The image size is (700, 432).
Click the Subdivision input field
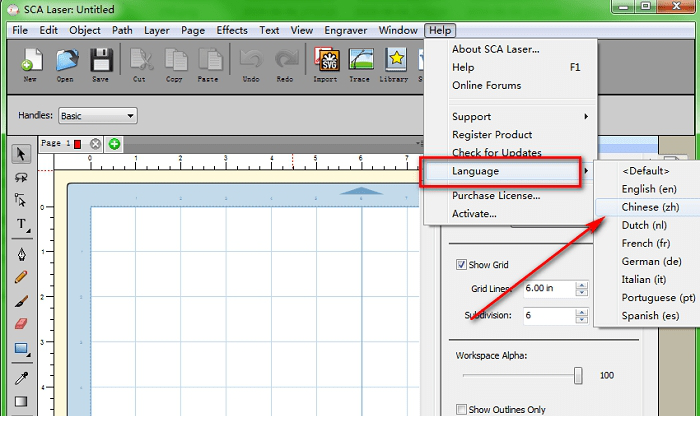coord(546,315)
